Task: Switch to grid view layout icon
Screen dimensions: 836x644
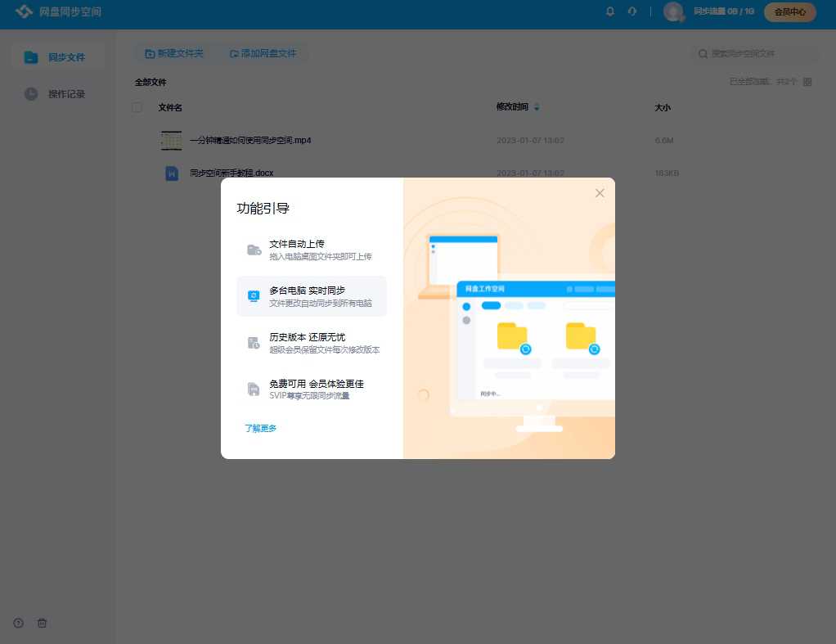Action: pos(807,82)
